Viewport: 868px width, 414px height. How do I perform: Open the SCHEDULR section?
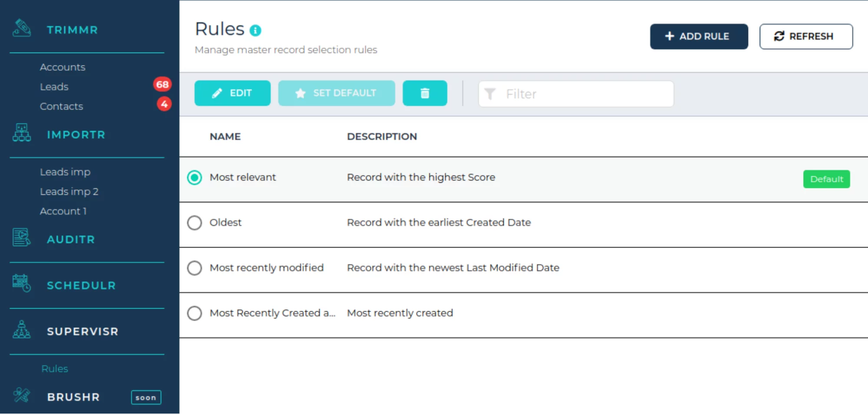pyautogui.click(x=81, y=285)
